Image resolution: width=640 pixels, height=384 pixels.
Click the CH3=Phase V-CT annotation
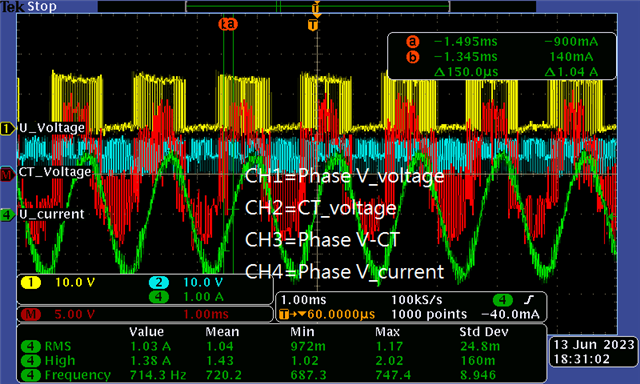(x=322, y=240)
